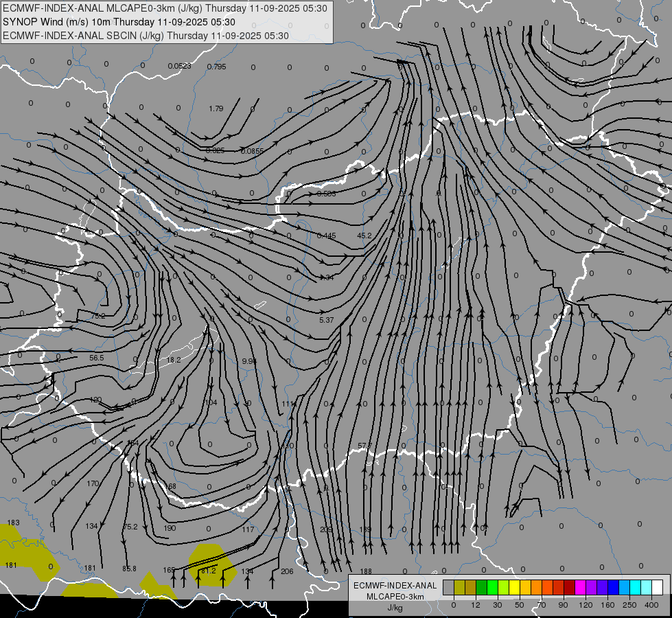672x618 pixels.
Task: Click the legend tick label '12'
Action: point(476,605)
